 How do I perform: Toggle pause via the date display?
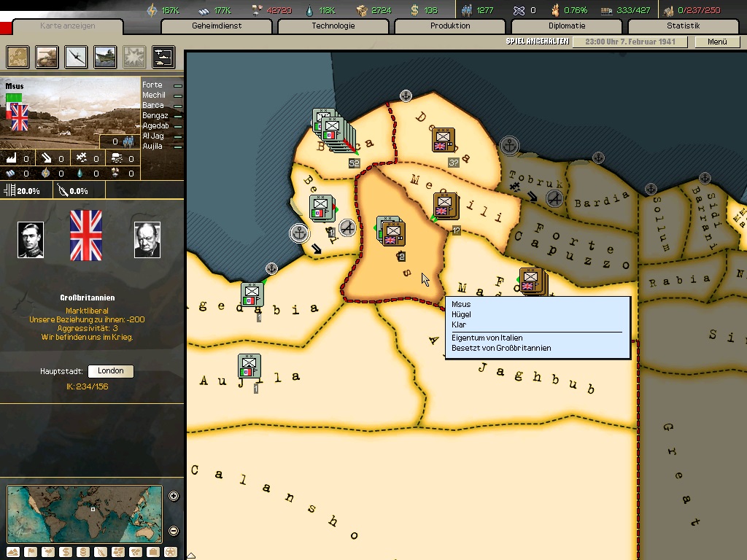tap(630, 42)
